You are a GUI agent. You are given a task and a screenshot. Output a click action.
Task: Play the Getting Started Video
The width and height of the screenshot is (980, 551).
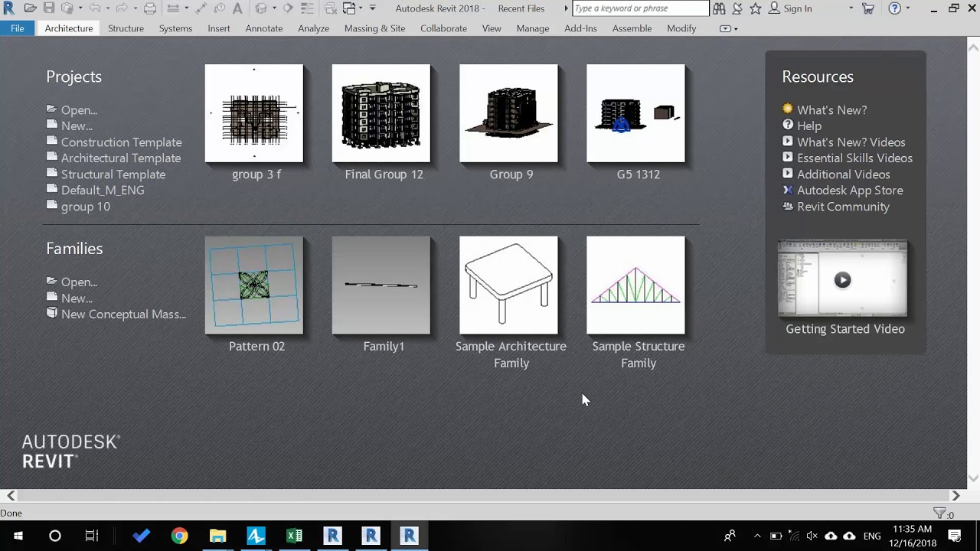[x=842, y=279]
